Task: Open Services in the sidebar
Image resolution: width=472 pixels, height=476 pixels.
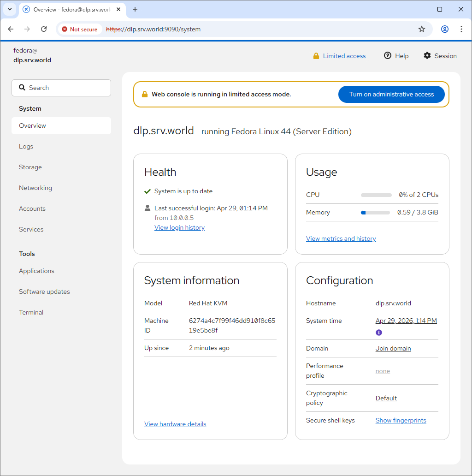Action: [61, 229]
